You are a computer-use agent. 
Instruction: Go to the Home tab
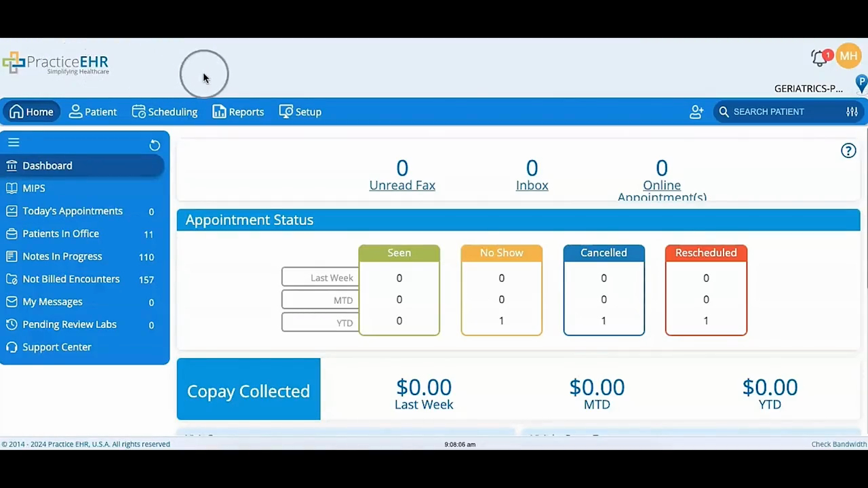click(31, 112)
